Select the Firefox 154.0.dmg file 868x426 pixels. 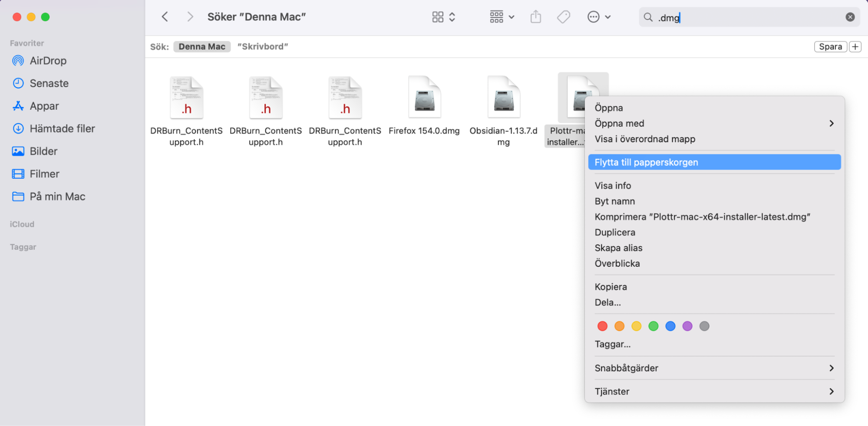424,106
